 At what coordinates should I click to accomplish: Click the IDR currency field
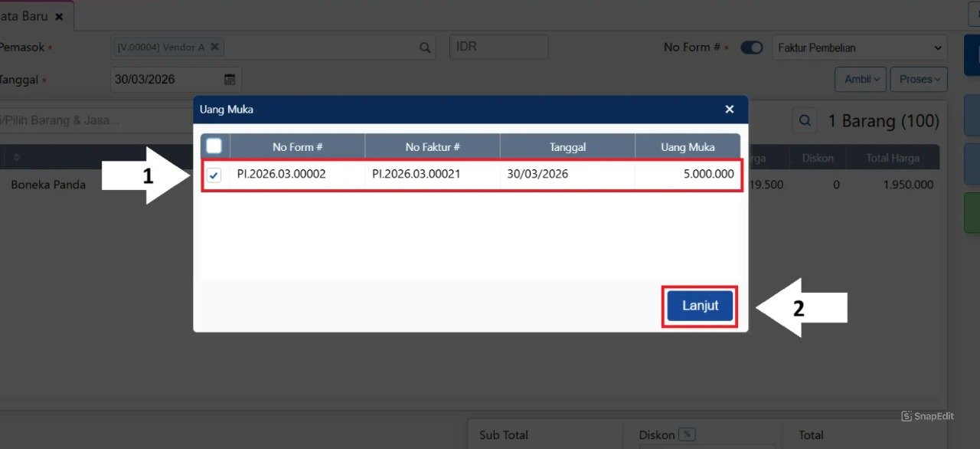click(x=498, y=47)
